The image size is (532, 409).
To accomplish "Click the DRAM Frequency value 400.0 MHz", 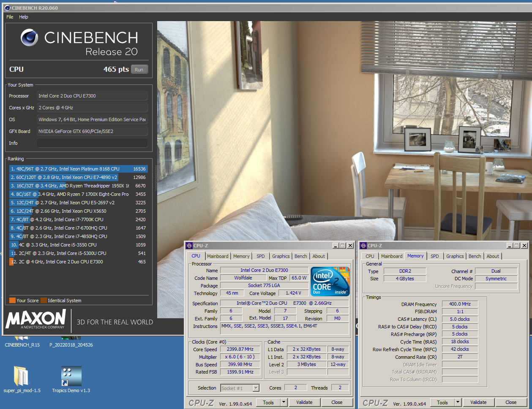I will click(x=460, y=304).
